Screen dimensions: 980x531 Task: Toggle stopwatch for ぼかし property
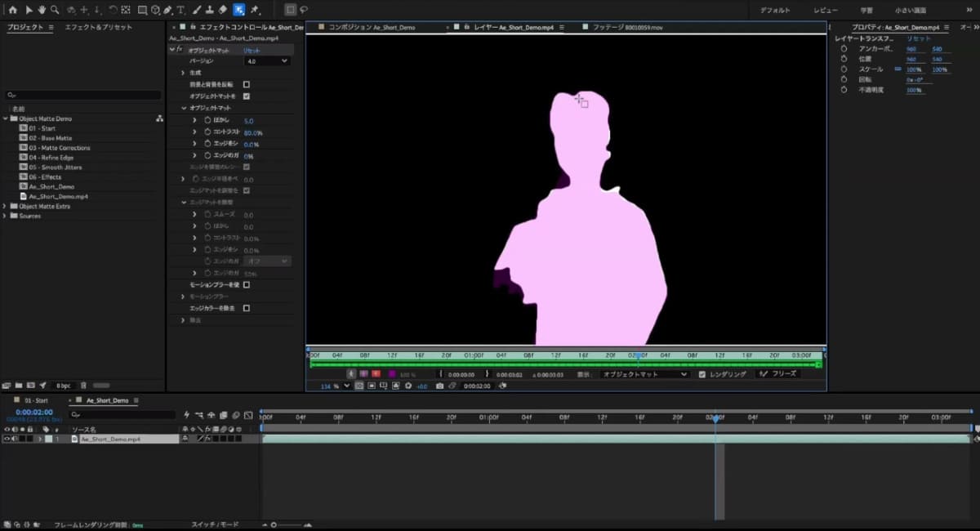207,120
